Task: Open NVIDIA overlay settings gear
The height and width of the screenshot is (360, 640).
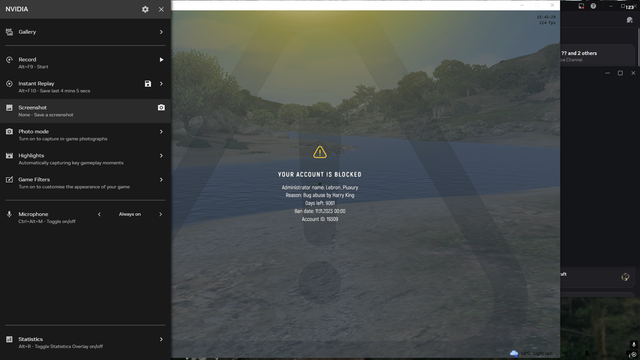Action: (145, 9)
